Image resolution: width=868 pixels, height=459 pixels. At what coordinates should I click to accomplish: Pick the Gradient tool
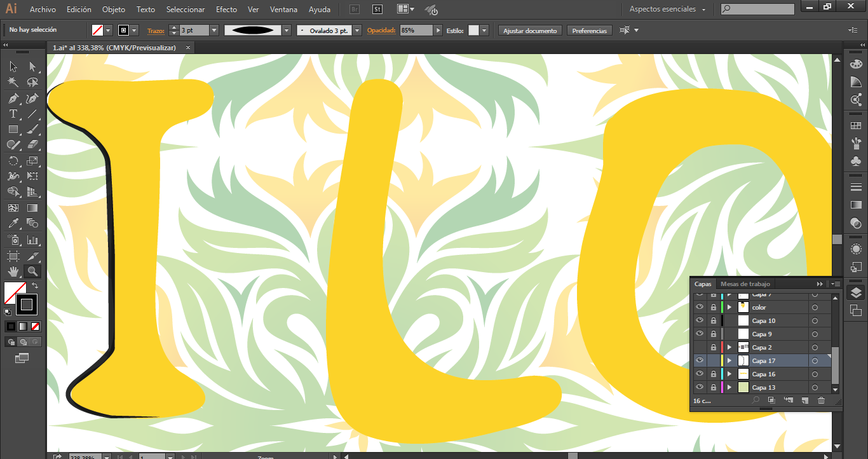point(32,208)
